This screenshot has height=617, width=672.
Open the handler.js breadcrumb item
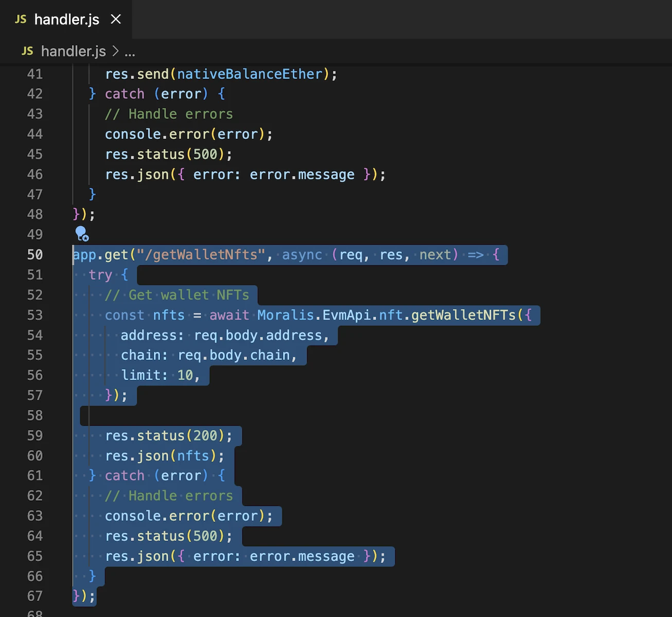(x=73, y=51)
